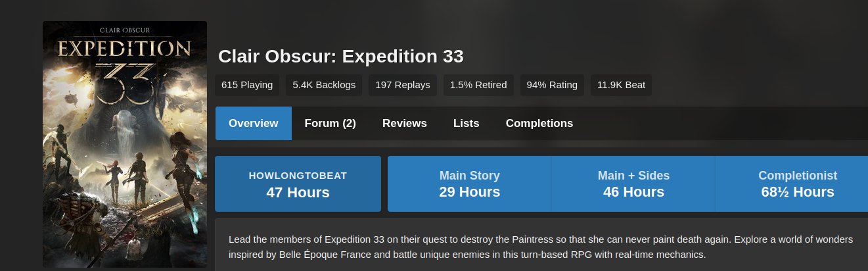The width and height of the screenshot is (868, 271).
Task: Select the Main Story 29 Hours tile
Action: tap(470, 184)
